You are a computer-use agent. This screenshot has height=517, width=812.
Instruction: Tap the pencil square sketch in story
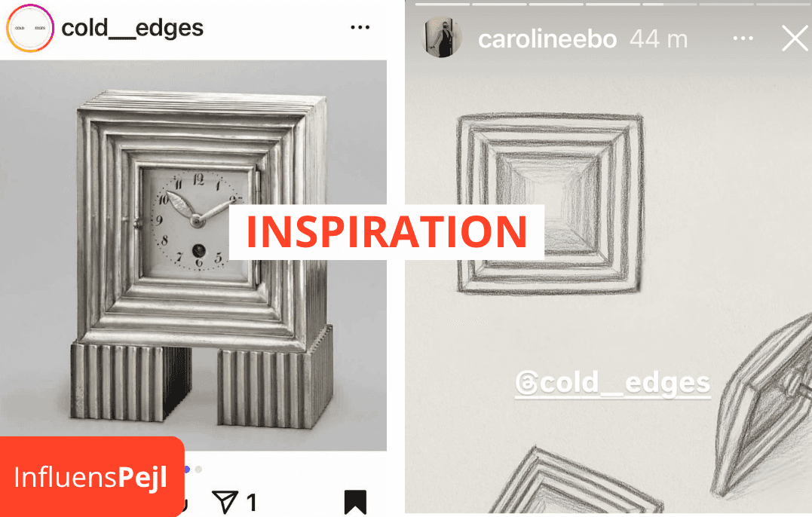[x=550, y=204]
